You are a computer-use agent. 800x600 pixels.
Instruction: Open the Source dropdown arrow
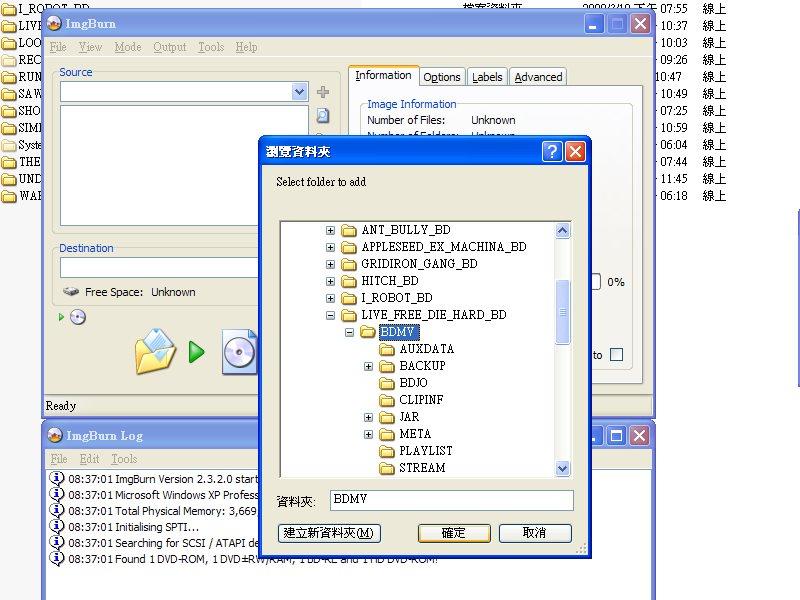coord(299,92)
